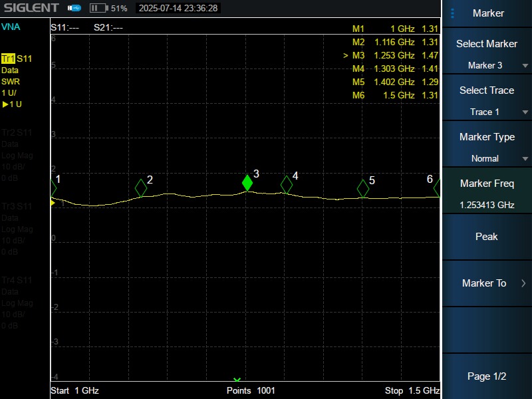Expand the Marker To submenu
The height and width of the screenshot is (399, 532).
click(487, 283)
